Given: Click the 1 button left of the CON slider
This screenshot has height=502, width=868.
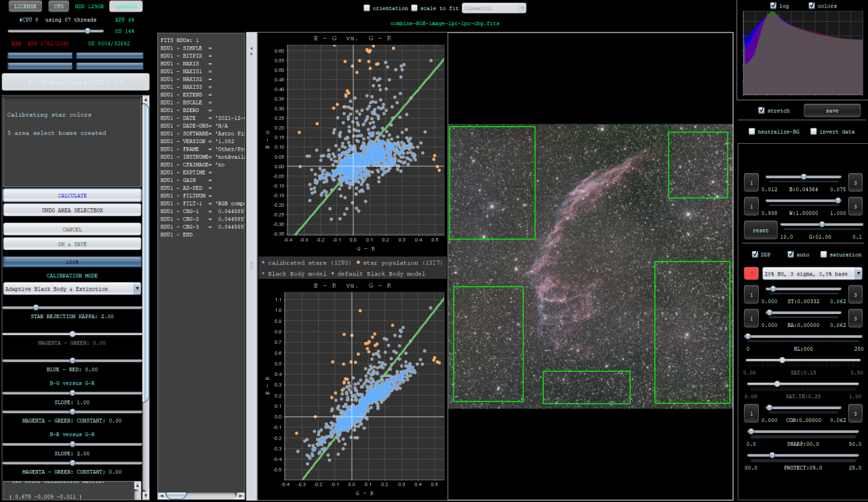Looking at the screenshot, I should click(751, 412).
